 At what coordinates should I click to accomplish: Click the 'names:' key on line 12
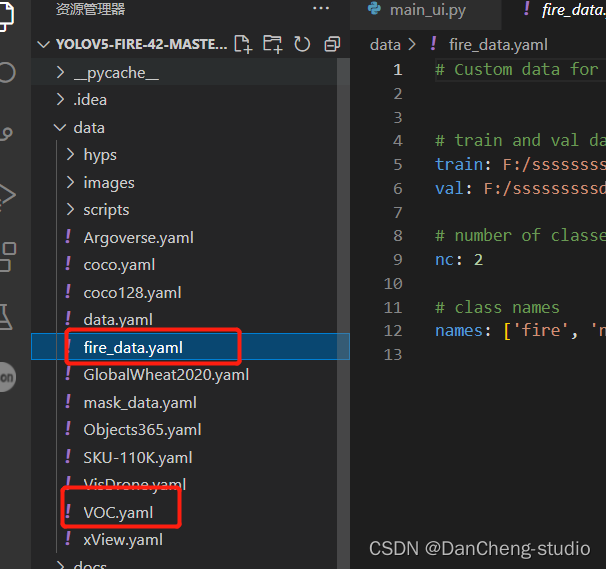tap(463, 330)
